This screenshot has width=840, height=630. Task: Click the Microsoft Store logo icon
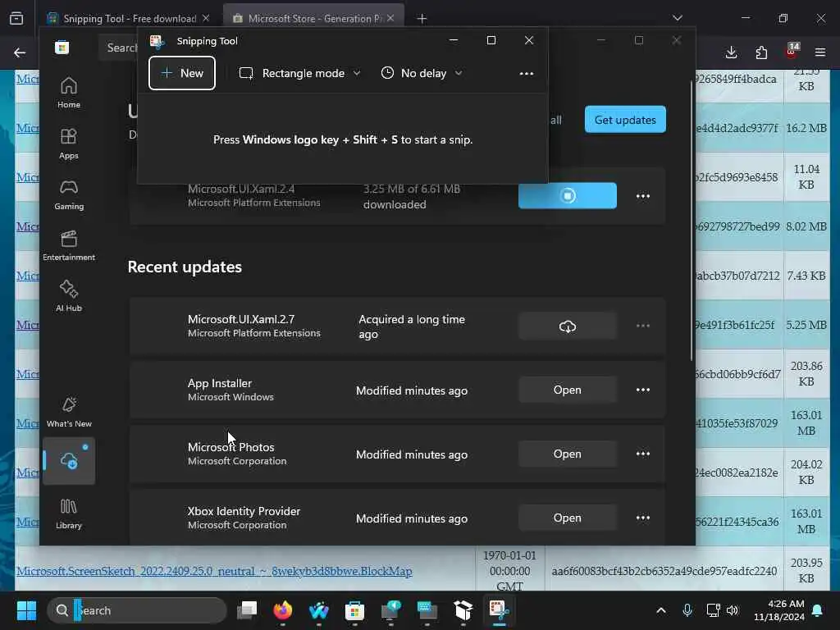(62, 48)
